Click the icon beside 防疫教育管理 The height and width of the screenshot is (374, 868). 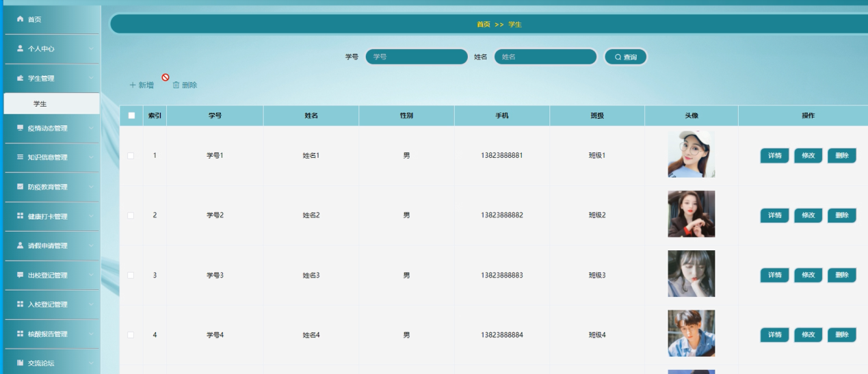click(20, 187)
